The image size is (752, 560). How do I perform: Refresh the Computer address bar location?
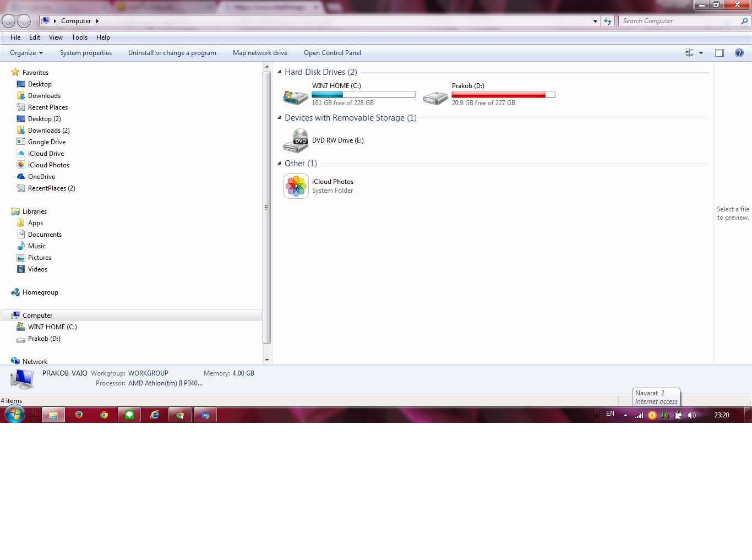pyautogui.click(x=608, y=21)
